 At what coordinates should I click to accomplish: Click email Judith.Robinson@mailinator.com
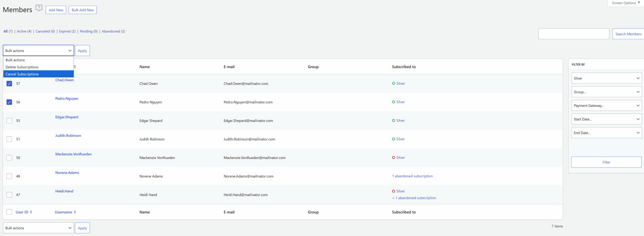pyautogui.click(x=249, y=139)
